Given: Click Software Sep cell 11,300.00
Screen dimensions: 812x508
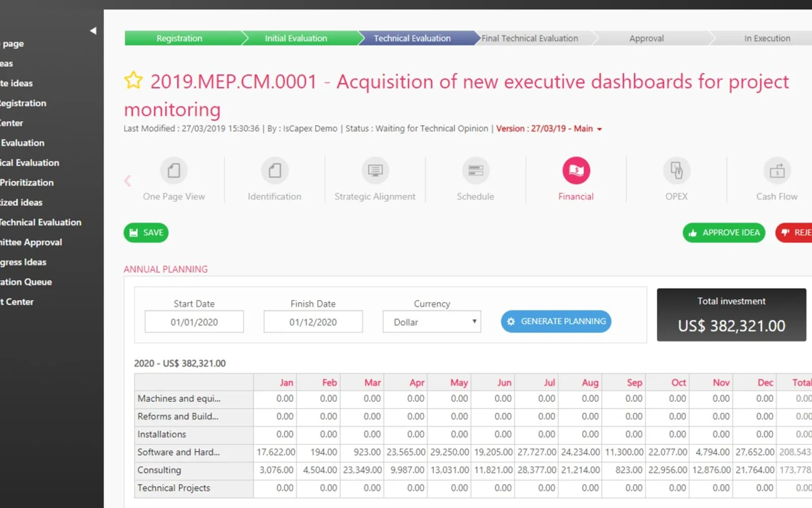Looking at the screenshot, I should click(x=624, y=452).
